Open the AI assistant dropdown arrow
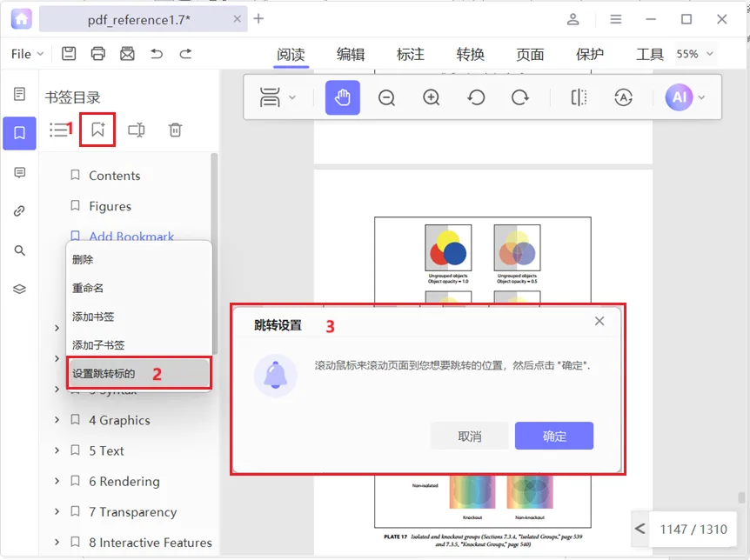 pyautogui.click(x=701, y=97)
